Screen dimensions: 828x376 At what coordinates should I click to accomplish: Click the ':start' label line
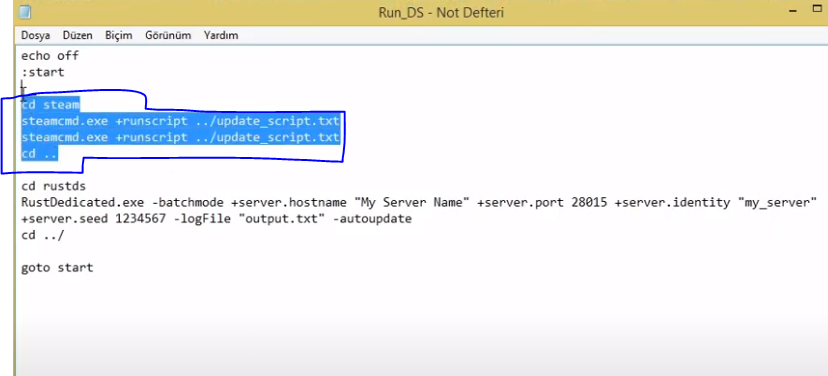point(43,72)
